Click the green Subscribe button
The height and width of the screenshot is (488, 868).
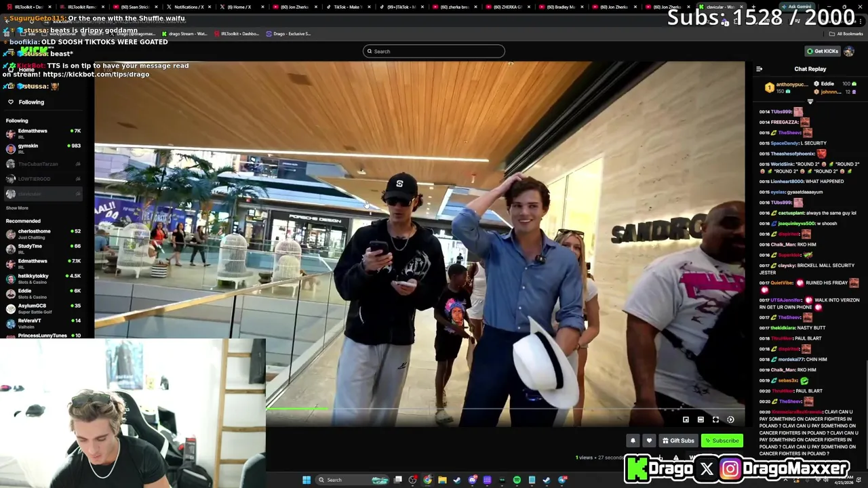(722, 441)
